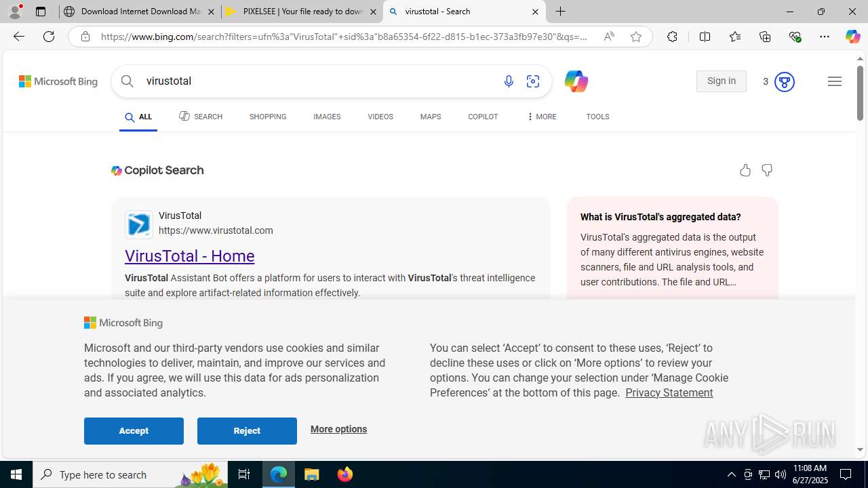Open Bing hamburger settings menu
Viewport: 868px width, 488px height.
click(835, 81)
